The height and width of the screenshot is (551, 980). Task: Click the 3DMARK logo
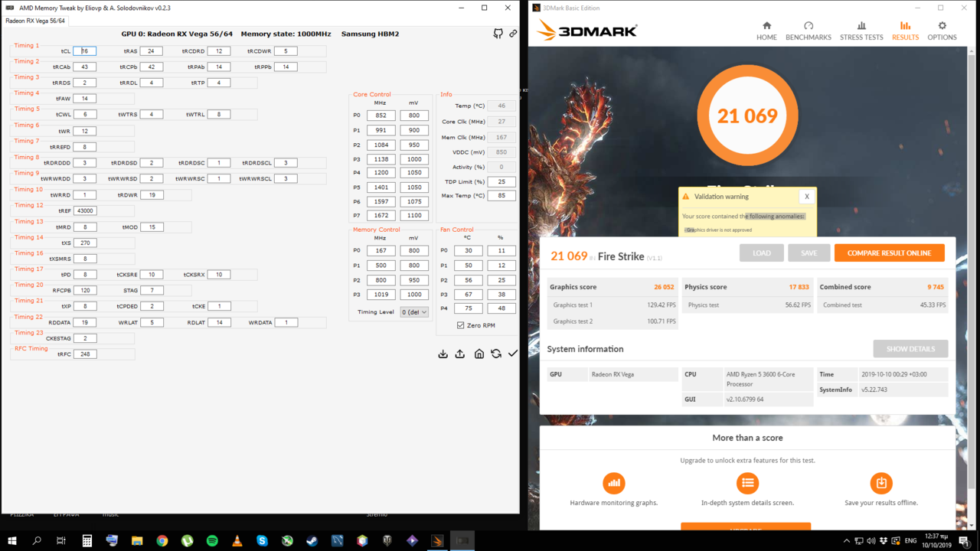coord(587,31)
